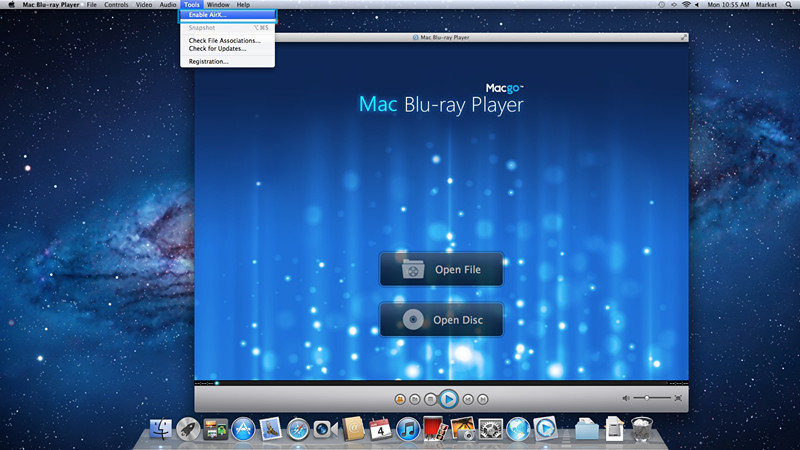Open iTunes from the dock

(x=407, y=429)
